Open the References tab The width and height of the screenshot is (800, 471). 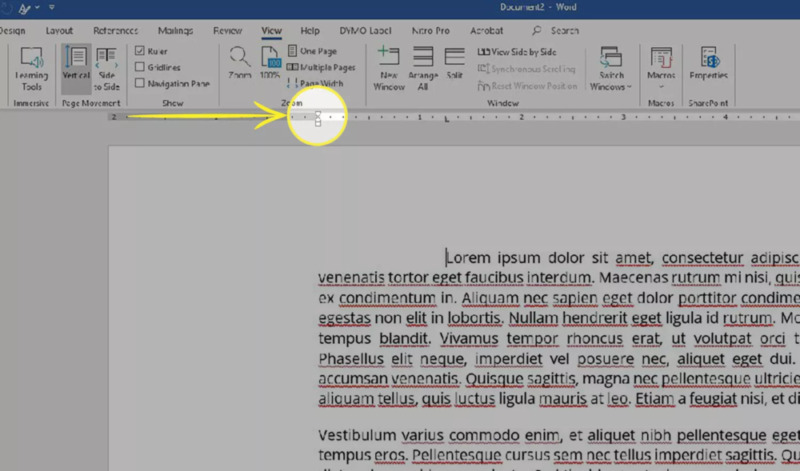pyautogui.click(x=116, y=31)
